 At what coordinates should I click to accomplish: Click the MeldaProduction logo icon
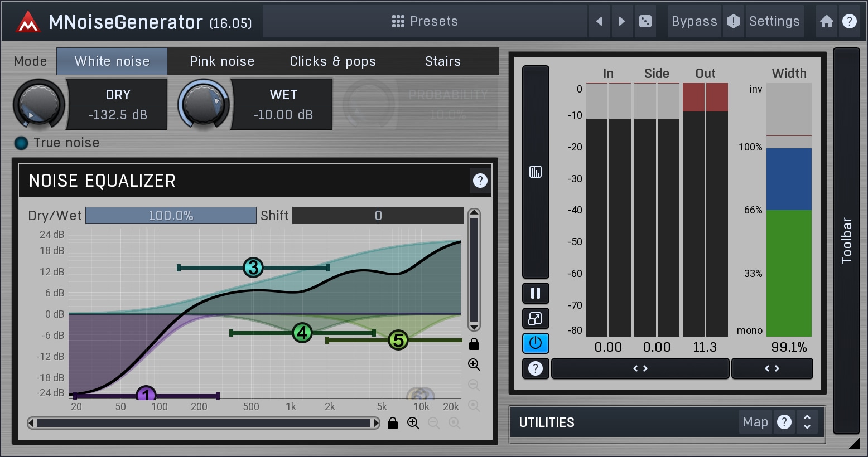click(x=27, y=22)
